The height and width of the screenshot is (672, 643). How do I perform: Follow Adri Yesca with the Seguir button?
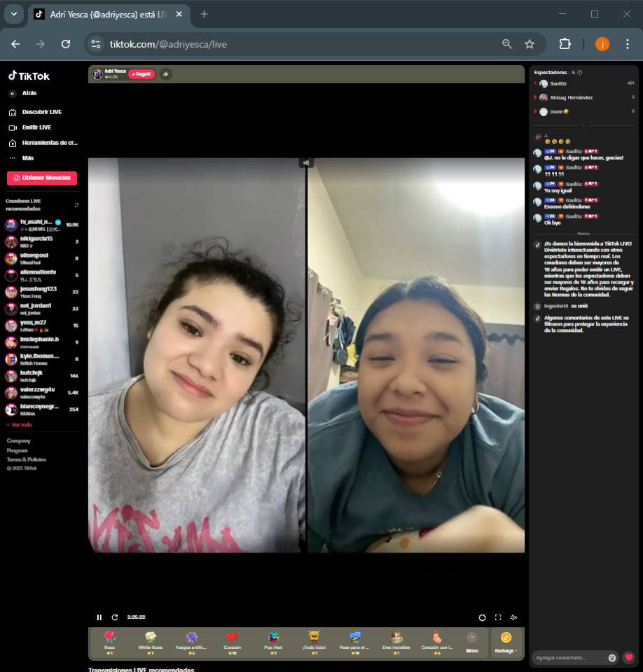pyautogui.click(x=141, y=74)
